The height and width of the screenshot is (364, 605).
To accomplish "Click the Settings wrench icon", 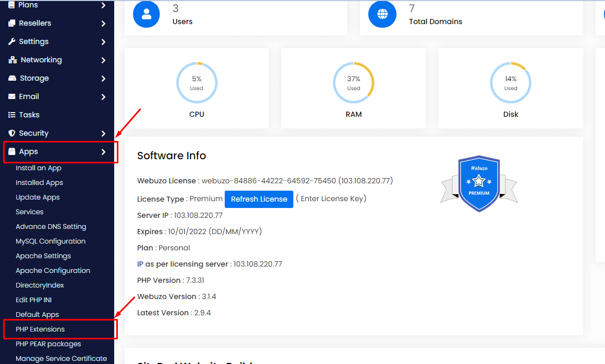I will click(12, 41).
